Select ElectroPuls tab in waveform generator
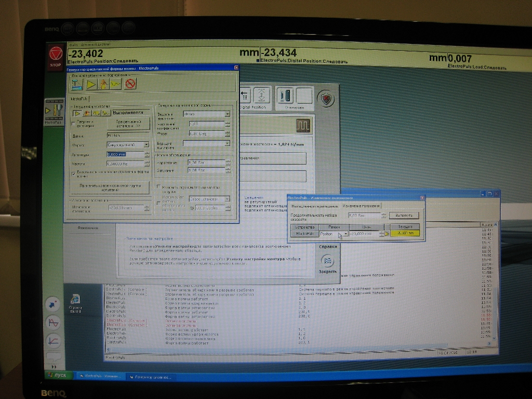The image size is (532, 399). tap(79, 99)
